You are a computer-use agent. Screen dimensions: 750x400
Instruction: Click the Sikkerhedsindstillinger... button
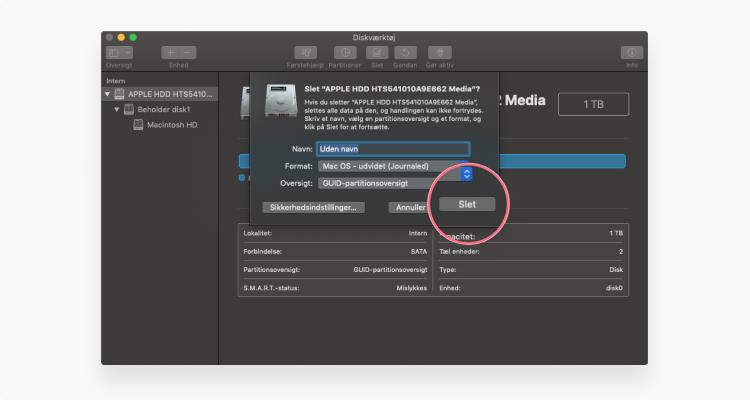point(313,207)
